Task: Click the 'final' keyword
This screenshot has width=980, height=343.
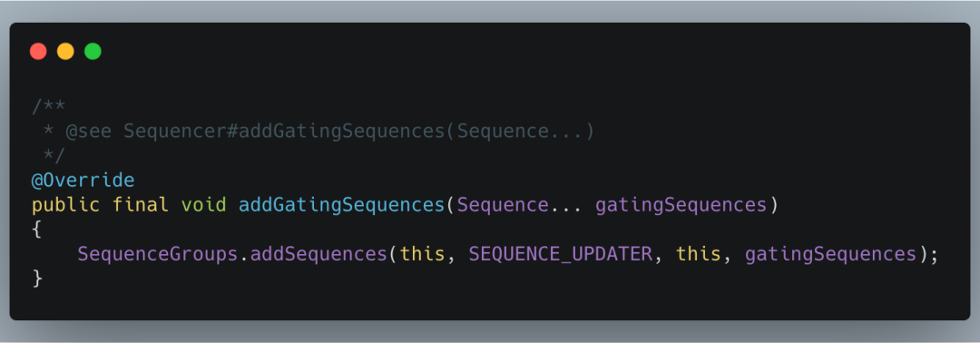Action: click(x=141, y=205)
